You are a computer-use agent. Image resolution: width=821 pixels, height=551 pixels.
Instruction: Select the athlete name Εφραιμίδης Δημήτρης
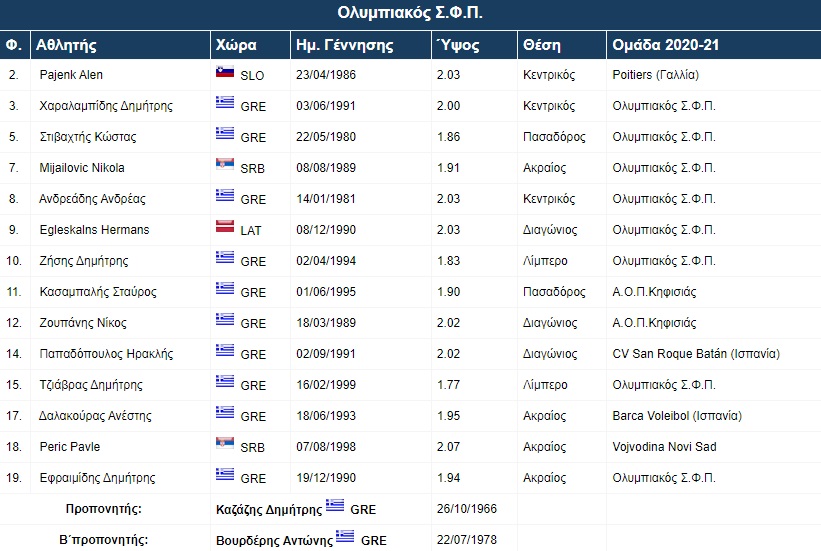point(97,477)
